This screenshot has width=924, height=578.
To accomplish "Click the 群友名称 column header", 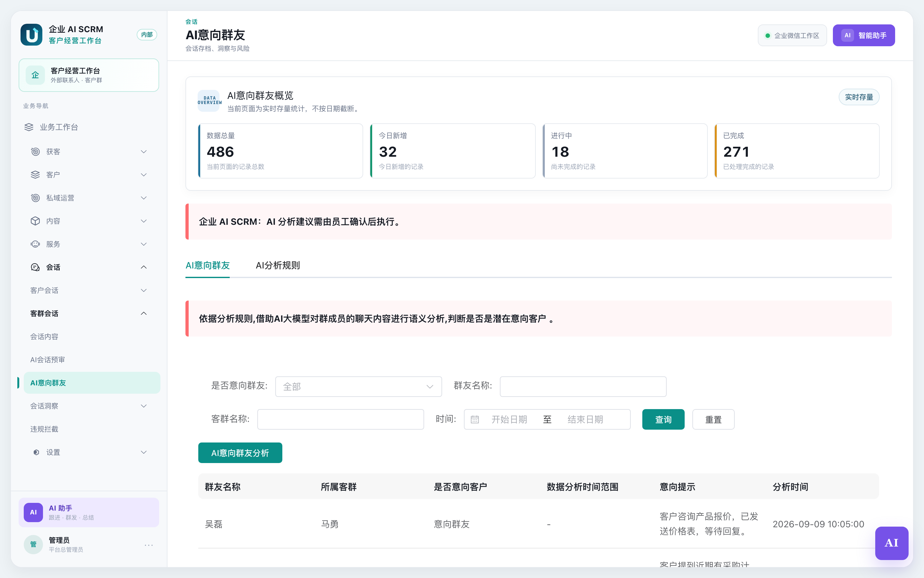I will 223,486.
